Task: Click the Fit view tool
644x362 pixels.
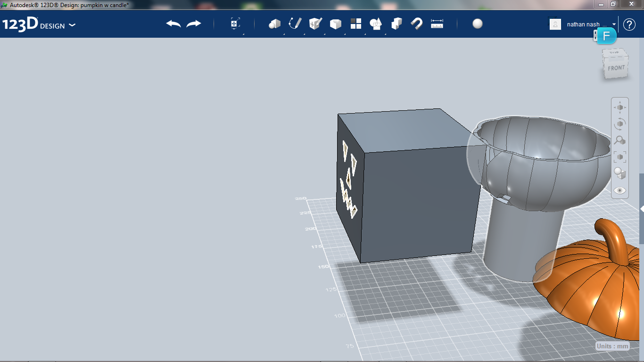Action: [x=620, y=157]
